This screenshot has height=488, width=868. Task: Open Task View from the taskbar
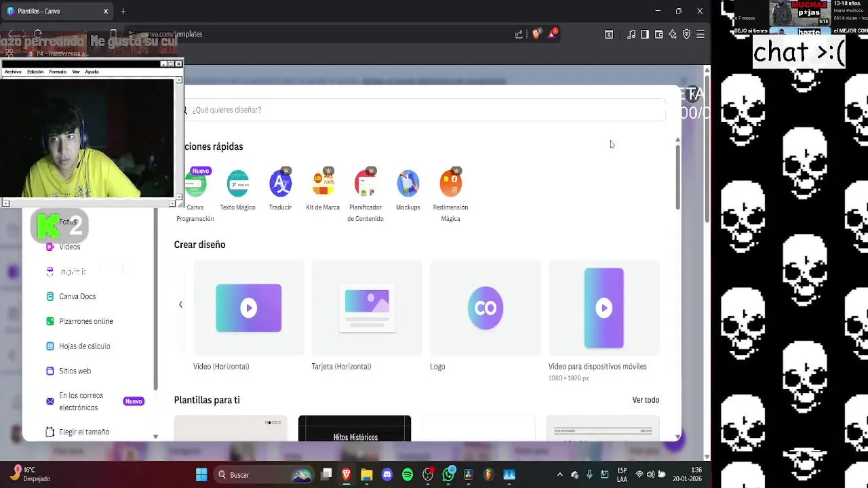click(x=326, y=474)
